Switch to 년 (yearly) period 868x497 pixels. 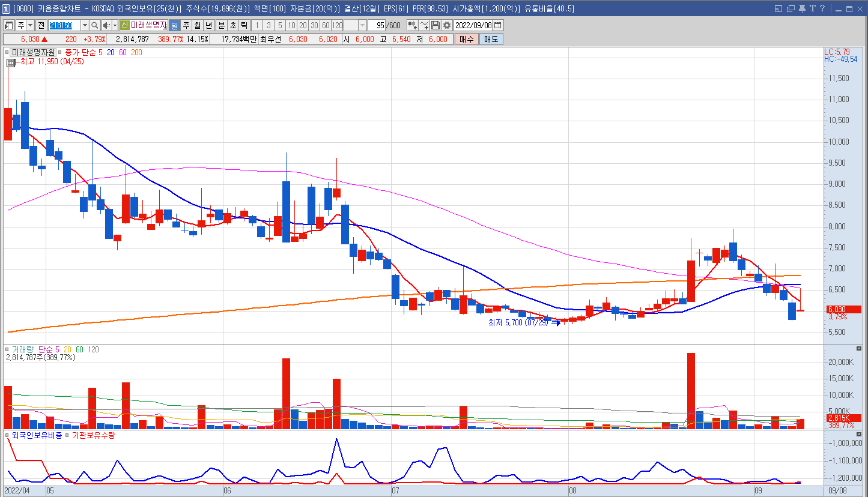point(208,25)
